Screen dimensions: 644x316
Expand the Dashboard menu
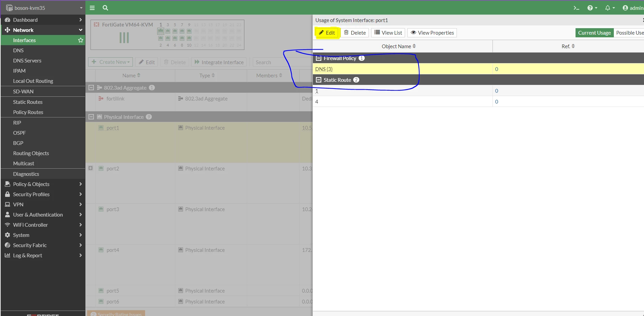tap(43, 20)
